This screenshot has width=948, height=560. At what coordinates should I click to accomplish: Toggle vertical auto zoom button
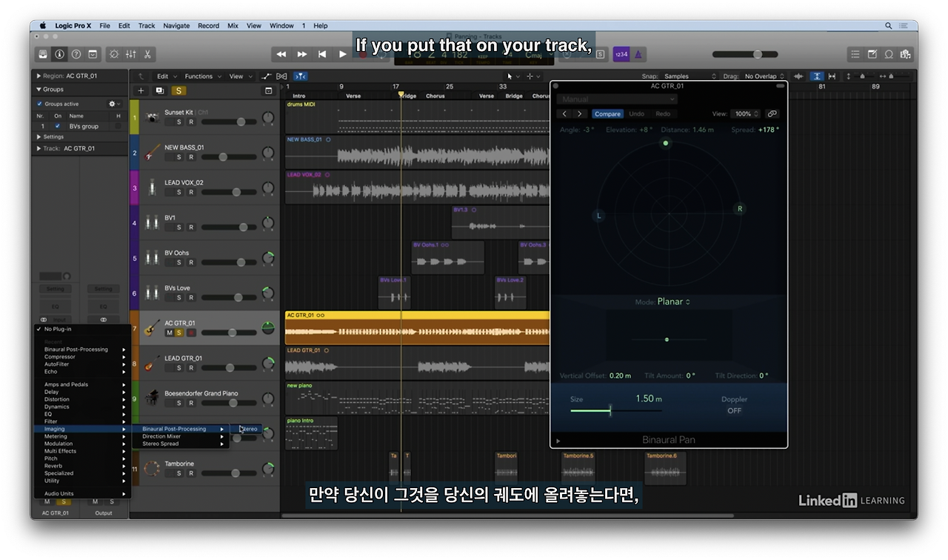point(816,76)
